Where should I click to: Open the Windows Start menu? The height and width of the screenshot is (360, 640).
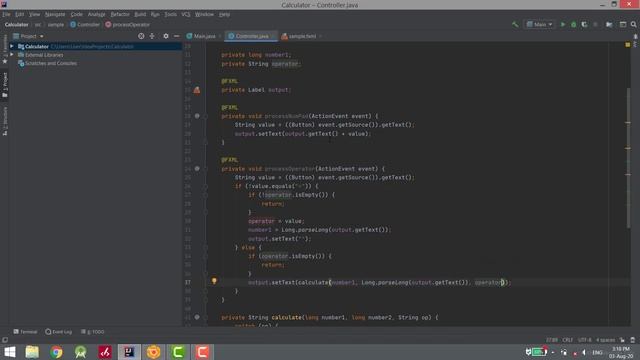pos(9,352)
